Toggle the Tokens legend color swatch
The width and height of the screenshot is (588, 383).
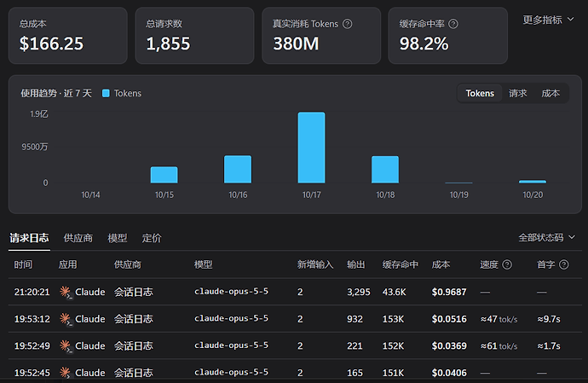(106, 93)
